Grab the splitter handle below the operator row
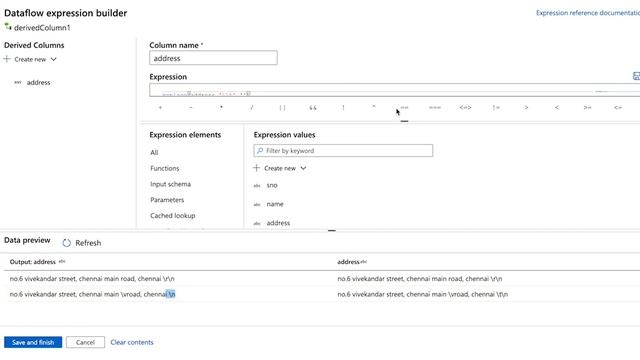This screenshot has width=640, height=360. [404, 121]
